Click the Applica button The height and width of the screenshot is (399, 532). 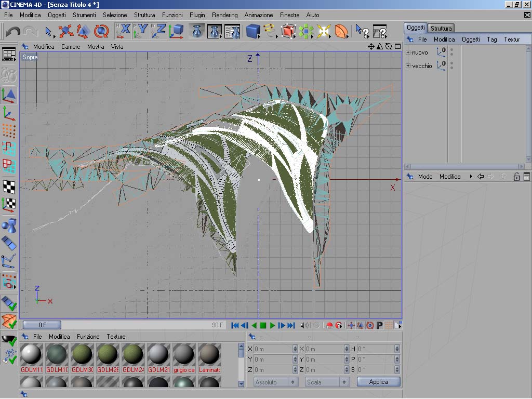(x=378, y=382)
